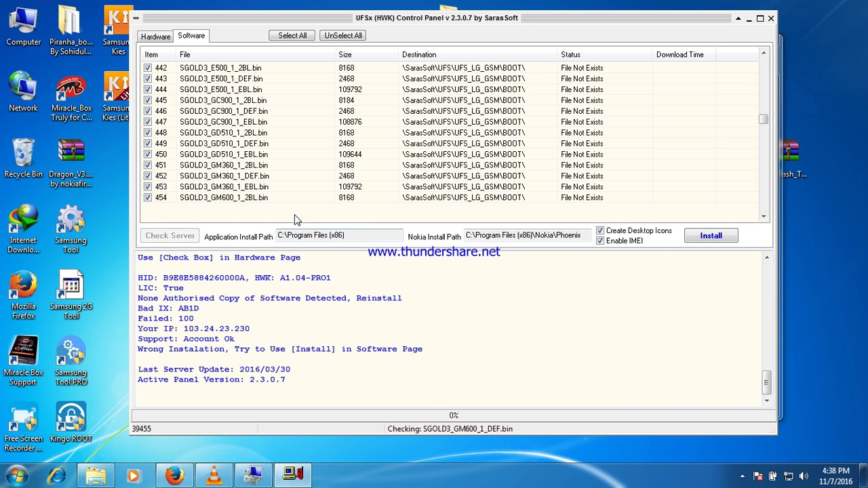This screenshot has width=868, height=488.
Task: Click the file list scroll-down arrow
Action: point(764,217)
